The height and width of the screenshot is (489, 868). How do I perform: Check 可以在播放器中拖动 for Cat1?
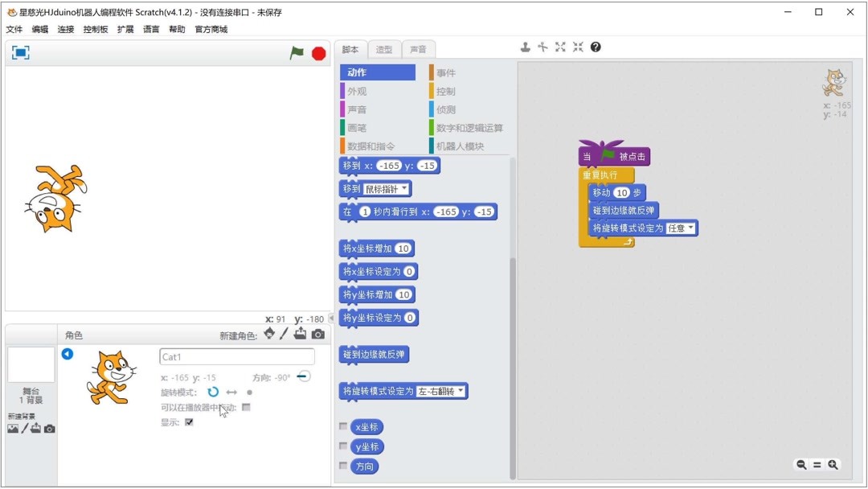click(246, 407)
